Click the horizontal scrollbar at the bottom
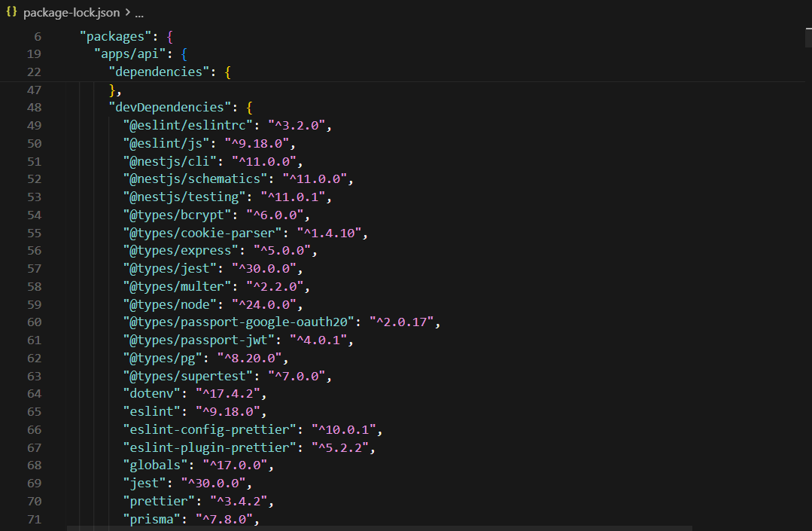The width and height of the screenshot is (812, 531). pyautogui.click(x=379, y=529)
